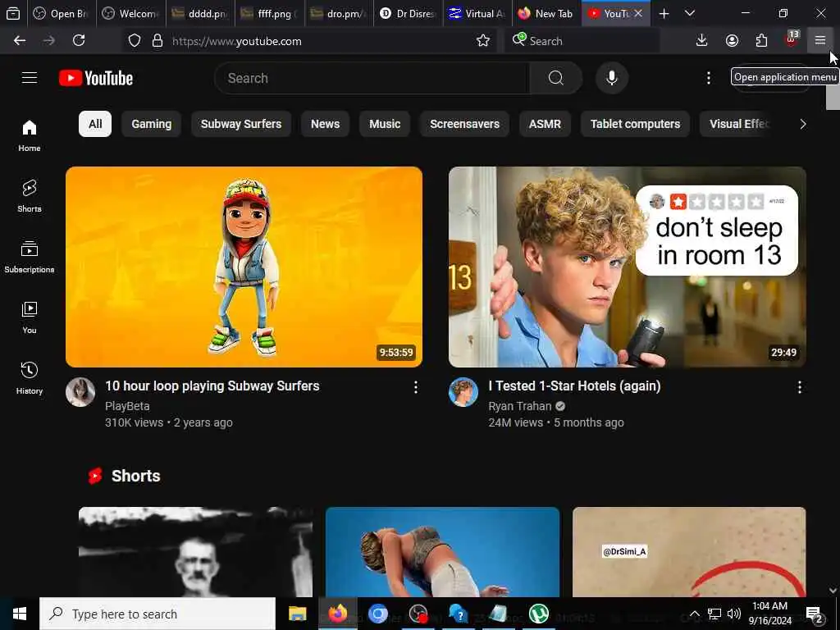Open the short with the @DrSimi_A label

coord(689,552)
